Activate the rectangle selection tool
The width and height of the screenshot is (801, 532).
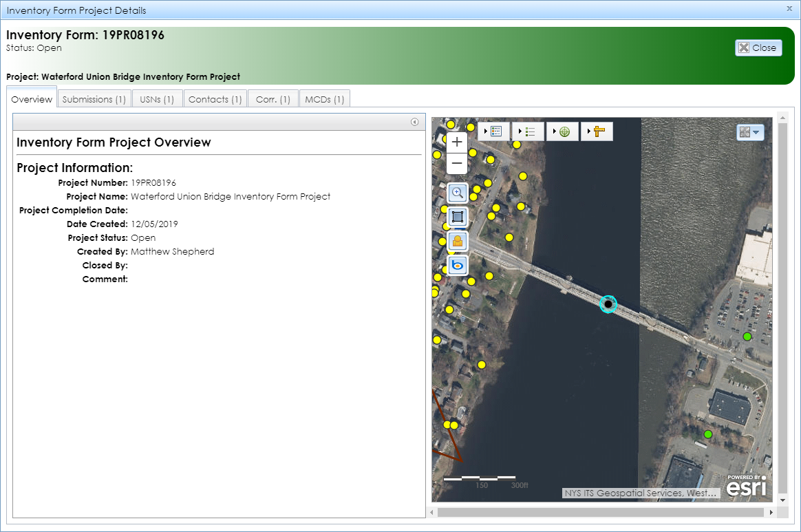(x=457, y=217)
